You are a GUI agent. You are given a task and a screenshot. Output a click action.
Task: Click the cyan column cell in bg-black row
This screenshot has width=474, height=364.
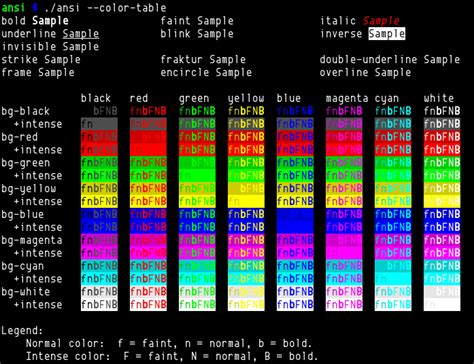393,111
